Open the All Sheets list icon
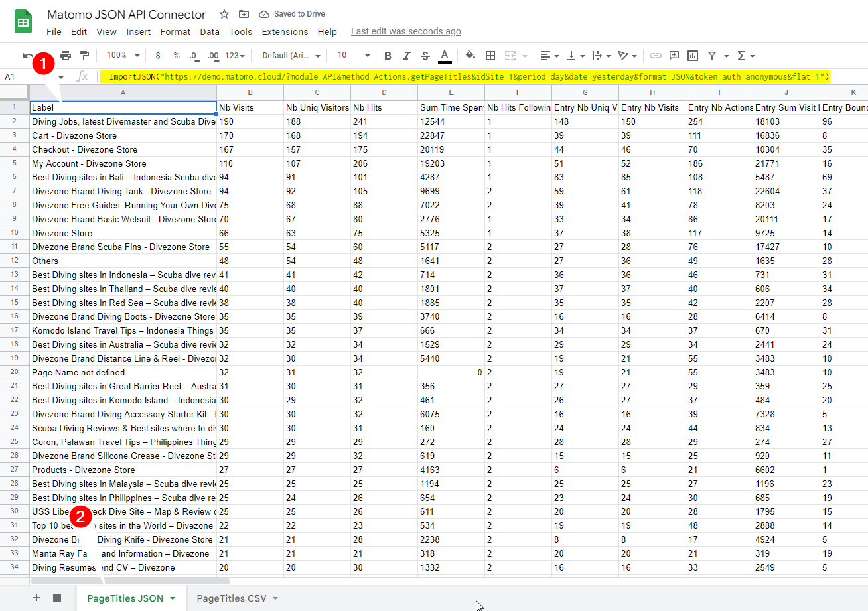868x611 pixels. pyautogui.click(x=57, y=598)
